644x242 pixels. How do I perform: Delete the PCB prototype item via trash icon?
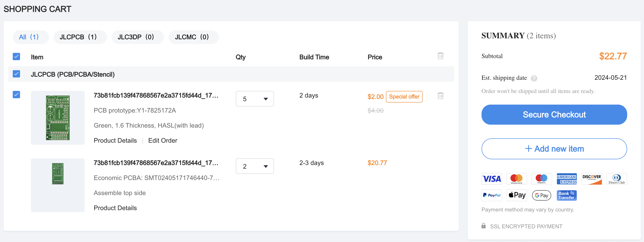[x=440, y=96]
